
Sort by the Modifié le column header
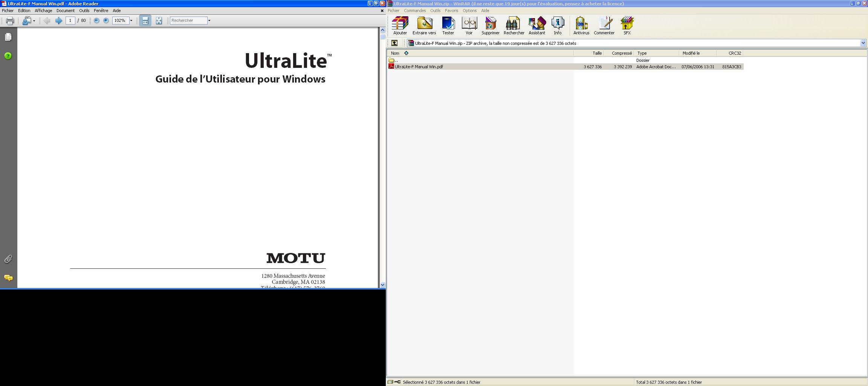698,53
